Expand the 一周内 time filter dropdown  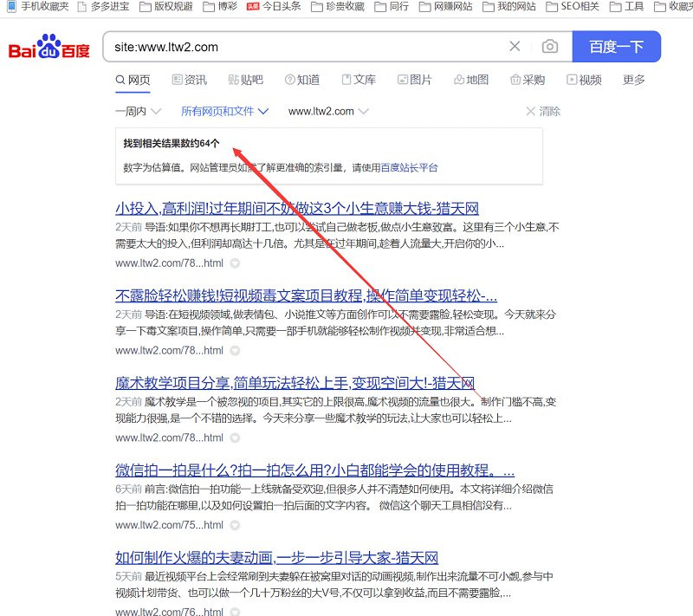pos(139,112)
